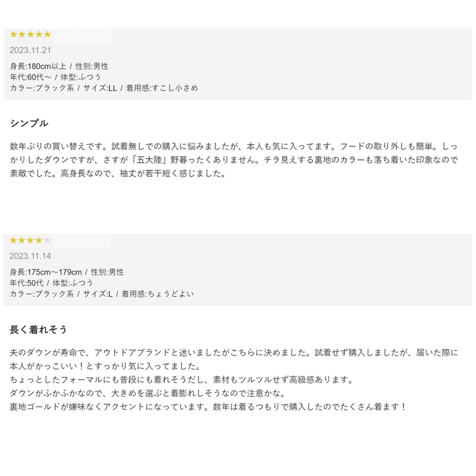Viewport: 476px width, 476px height.
Task: Click the review date 2023.11.14
Action: (30, 256)
